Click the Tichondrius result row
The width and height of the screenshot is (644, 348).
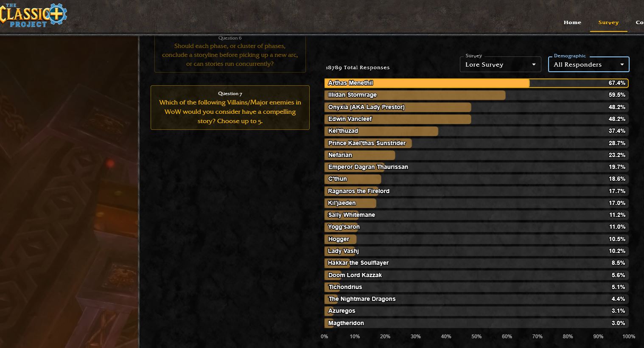tap(476, 287)
